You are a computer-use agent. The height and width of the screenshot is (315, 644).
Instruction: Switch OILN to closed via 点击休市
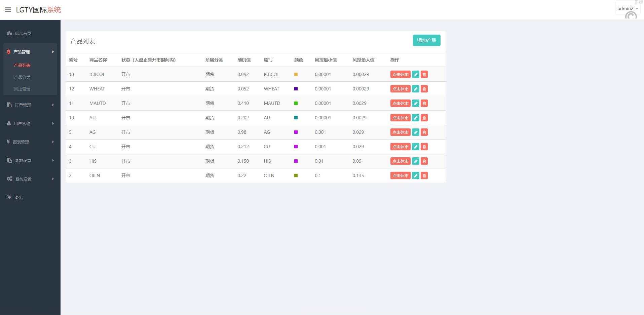pos(400,176)
